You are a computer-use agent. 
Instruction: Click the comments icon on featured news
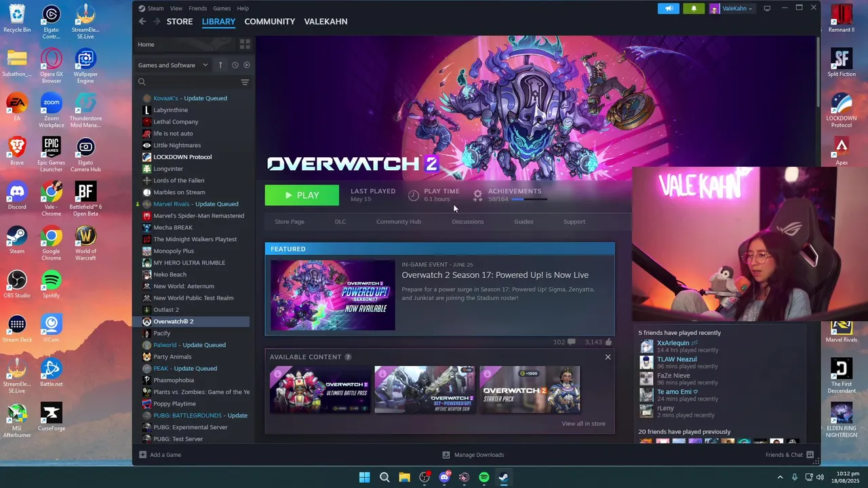coord(572,342)
